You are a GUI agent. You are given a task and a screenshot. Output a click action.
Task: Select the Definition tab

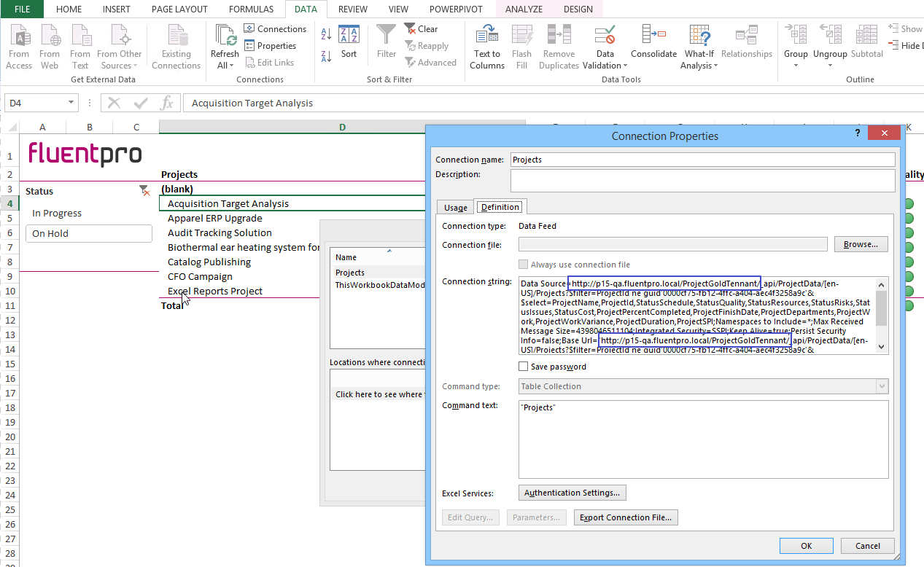tap(500, 208)
